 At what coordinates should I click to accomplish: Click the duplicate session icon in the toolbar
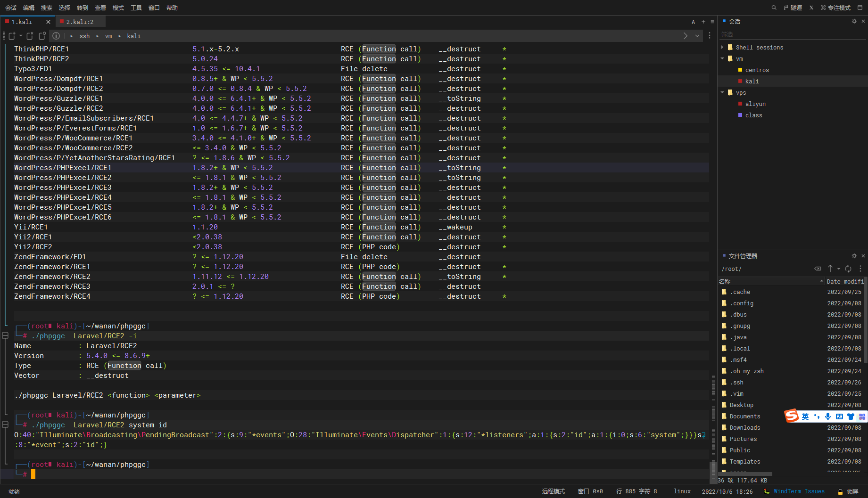(x=42, y=36)
